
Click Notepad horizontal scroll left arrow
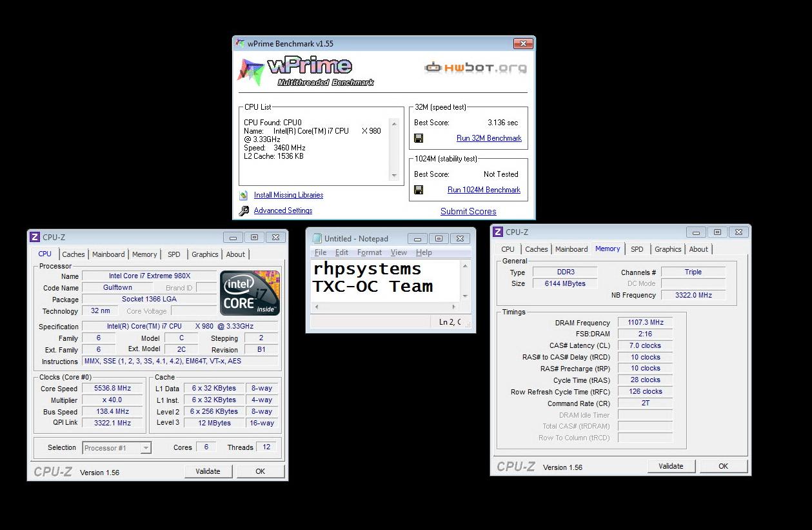coord(316,307)
